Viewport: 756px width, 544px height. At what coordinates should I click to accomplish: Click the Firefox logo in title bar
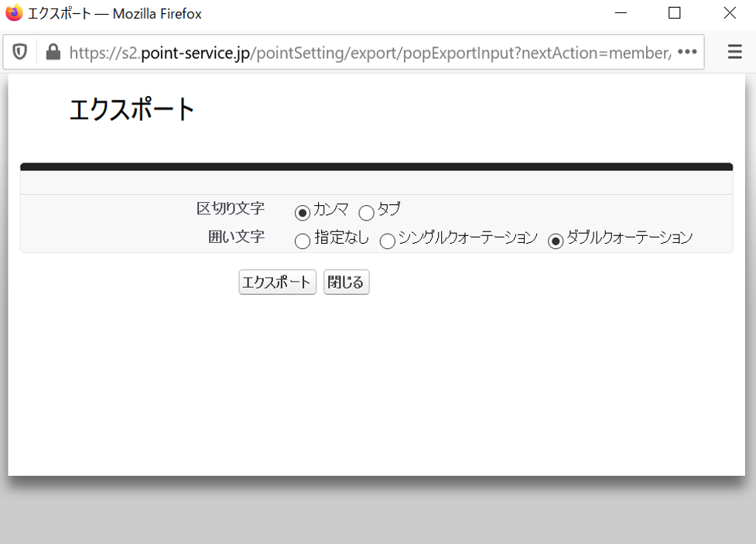[14, 13]
